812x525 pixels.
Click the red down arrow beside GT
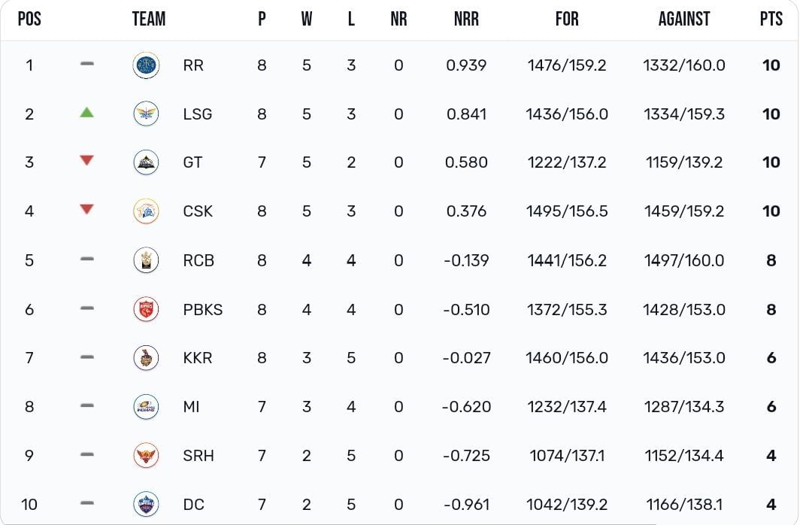coord(87,160)
